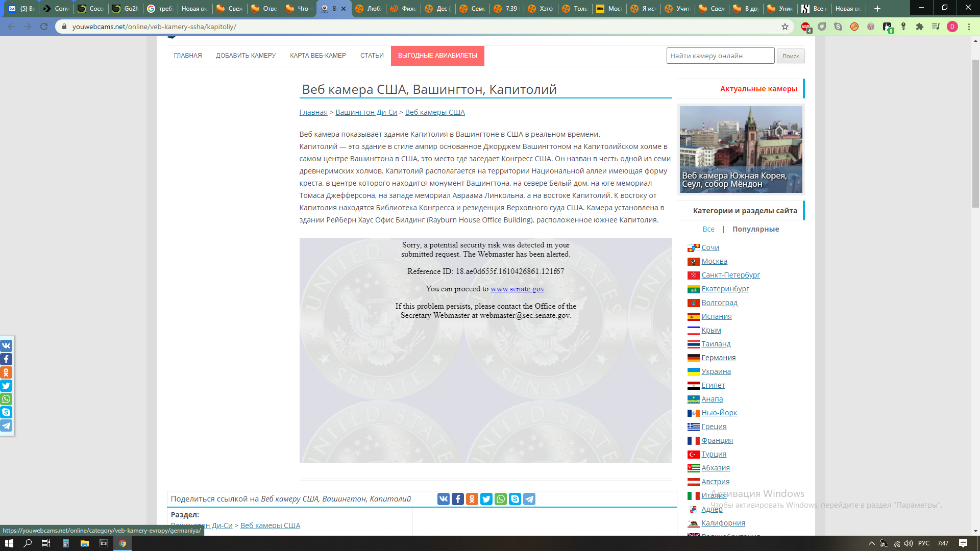
Task: Click the Telegram icon in the left sidebar
Action: coord(6,425)
